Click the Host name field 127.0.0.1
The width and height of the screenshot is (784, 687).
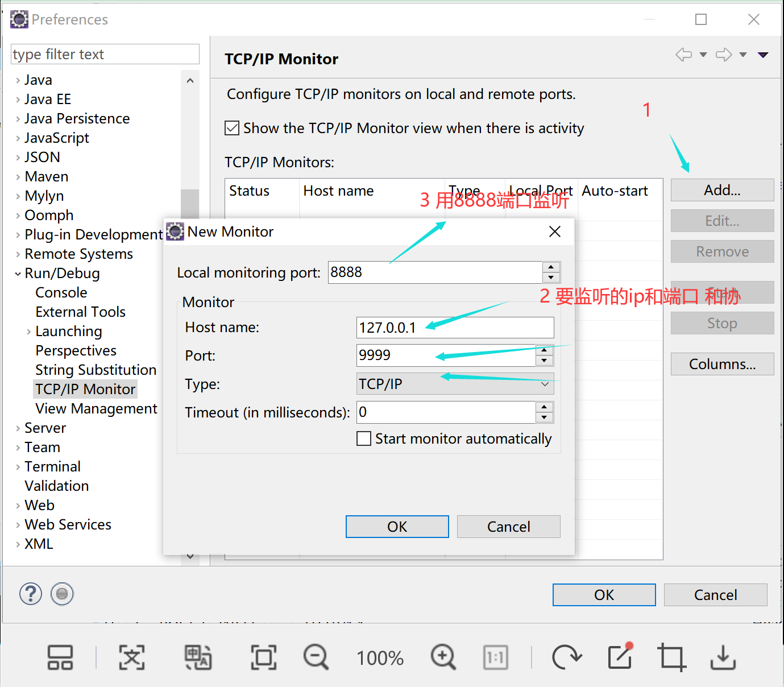(x=455, y=328)
